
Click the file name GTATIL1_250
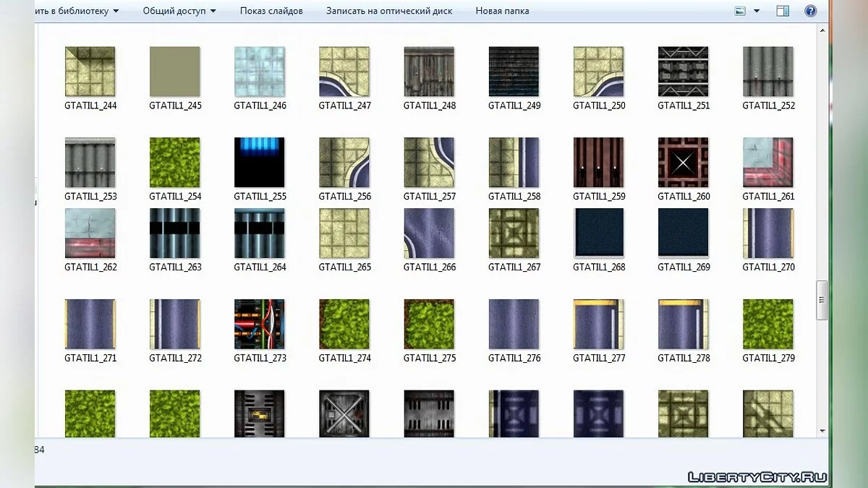click(598, 106)
